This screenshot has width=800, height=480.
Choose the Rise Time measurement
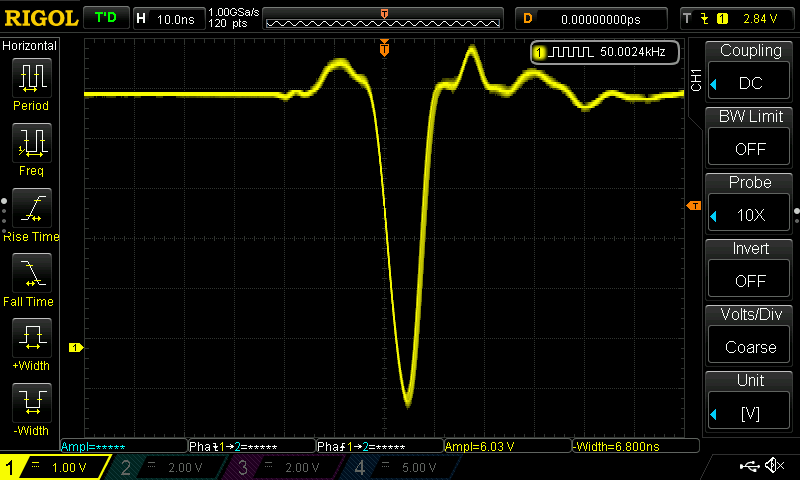tap(31, 209)
